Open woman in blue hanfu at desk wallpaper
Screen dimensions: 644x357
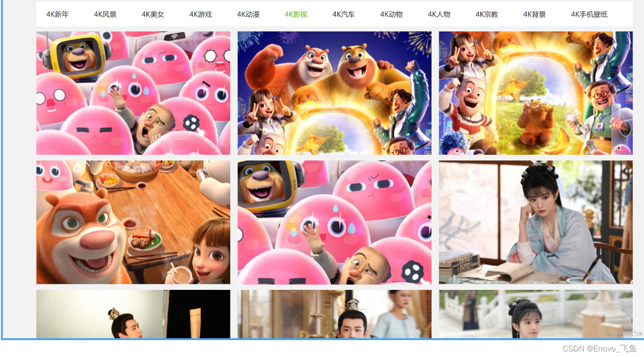[536, 222]
